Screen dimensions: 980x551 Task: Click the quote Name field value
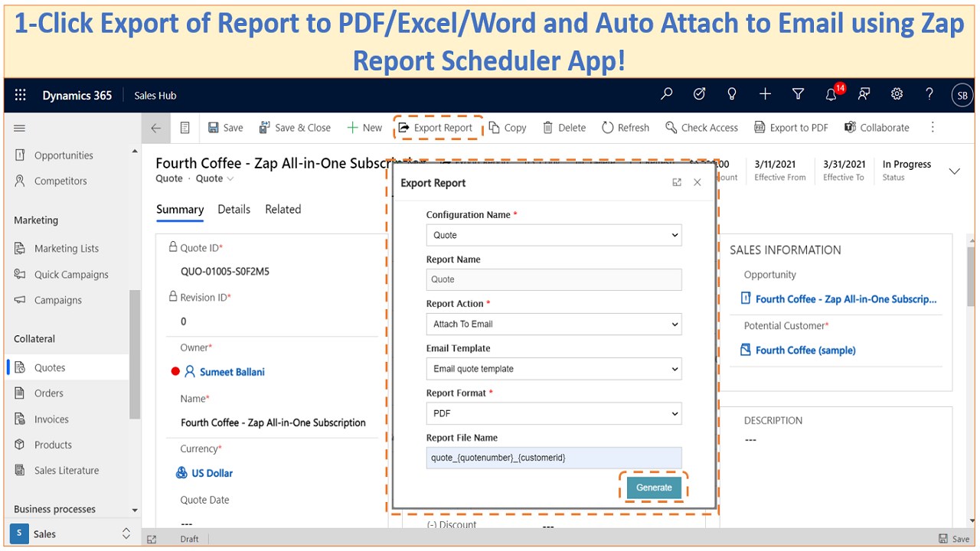(x=273, y=422)
